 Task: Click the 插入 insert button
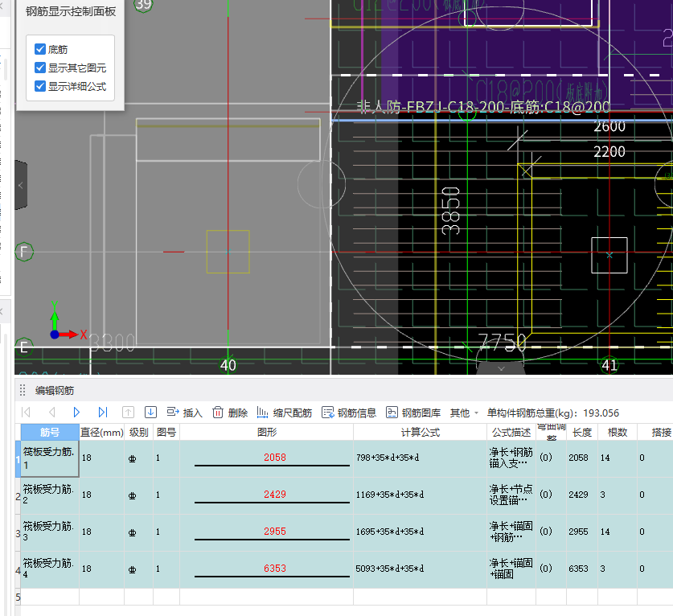pyautogui.click(x=185, y=413)
